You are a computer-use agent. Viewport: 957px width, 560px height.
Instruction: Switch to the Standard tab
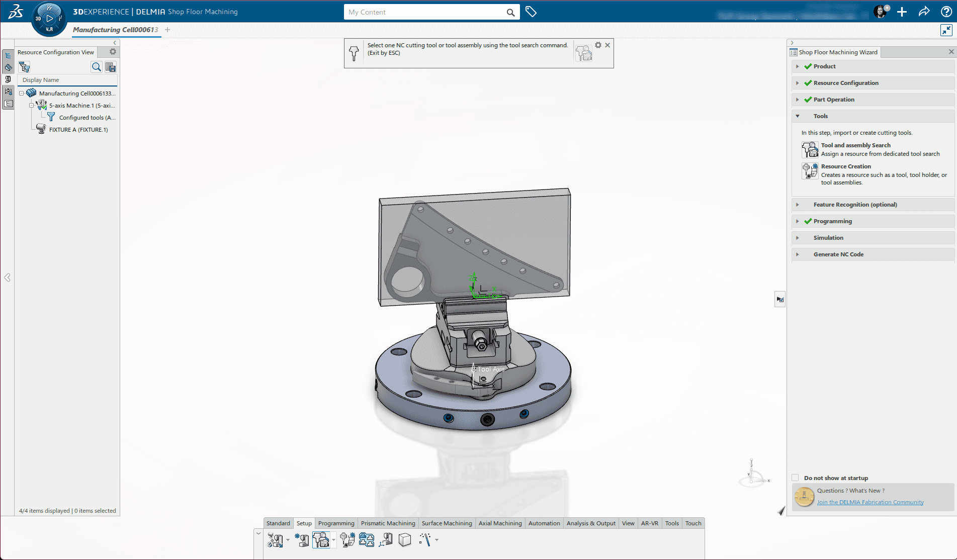click(x=278, y=523)
